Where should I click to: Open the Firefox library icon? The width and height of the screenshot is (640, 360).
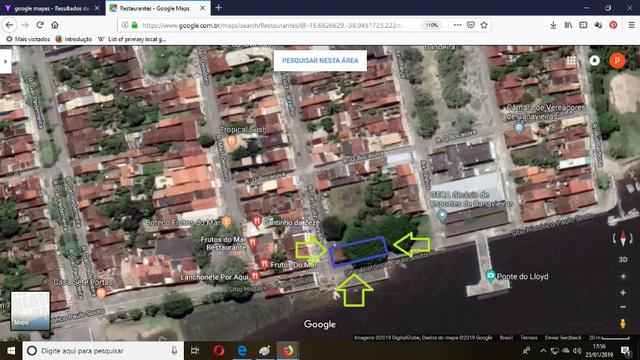pos(568,25)
